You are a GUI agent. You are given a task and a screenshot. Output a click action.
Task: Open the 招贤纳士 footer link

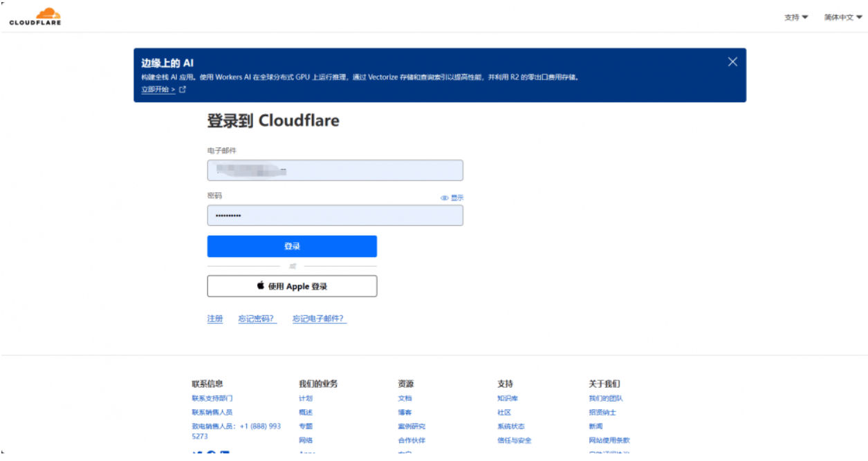602,412
